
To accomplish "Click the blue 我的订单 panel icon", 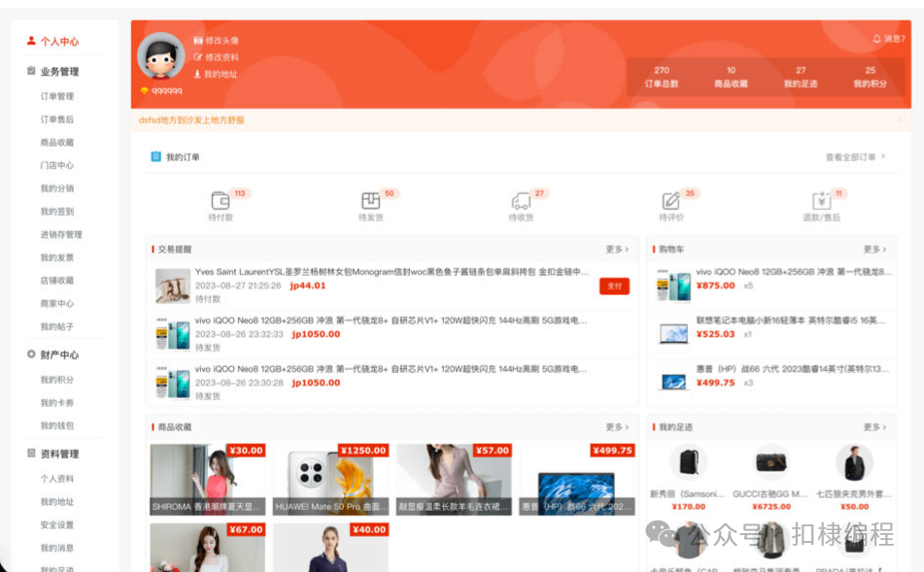I will [x=155, y=155].
